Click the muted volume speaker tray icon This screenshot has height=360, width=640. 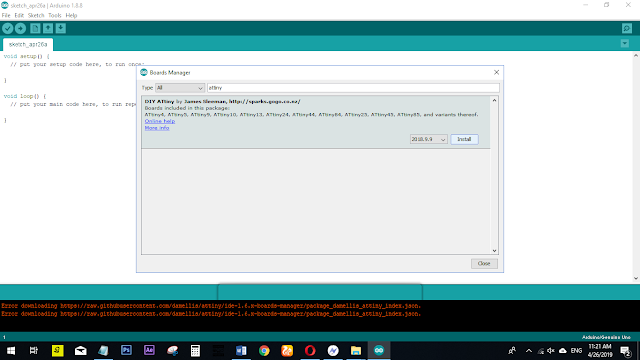point(551,351)
